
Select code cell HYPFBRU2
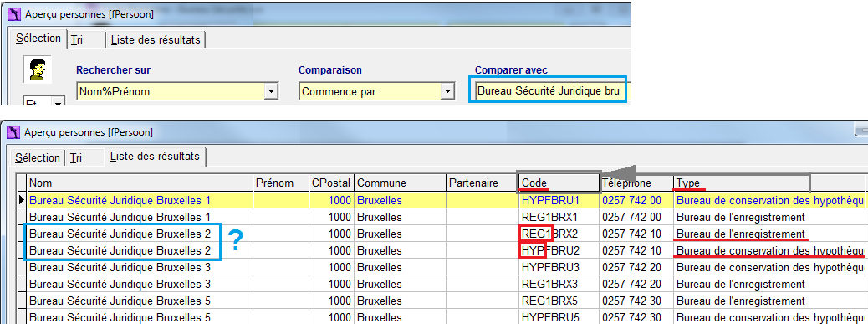(559, 250)
